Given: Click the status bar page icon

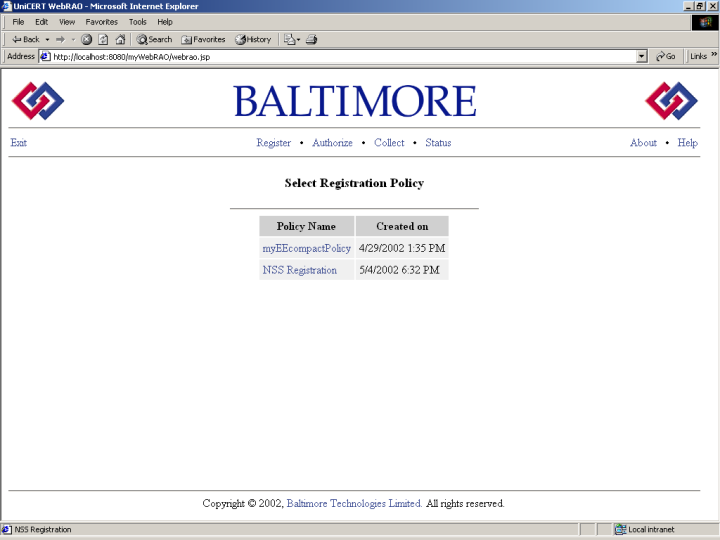Looking at the screenshot, I should pos(6,529).
